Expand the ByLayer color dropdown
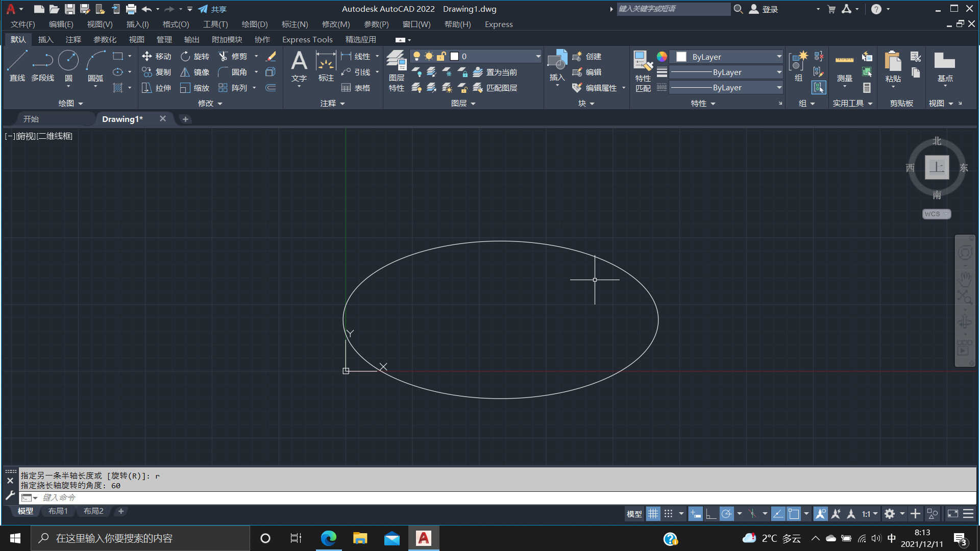The width and height of the screenshot is (980, 551). (x=779, y=57)
